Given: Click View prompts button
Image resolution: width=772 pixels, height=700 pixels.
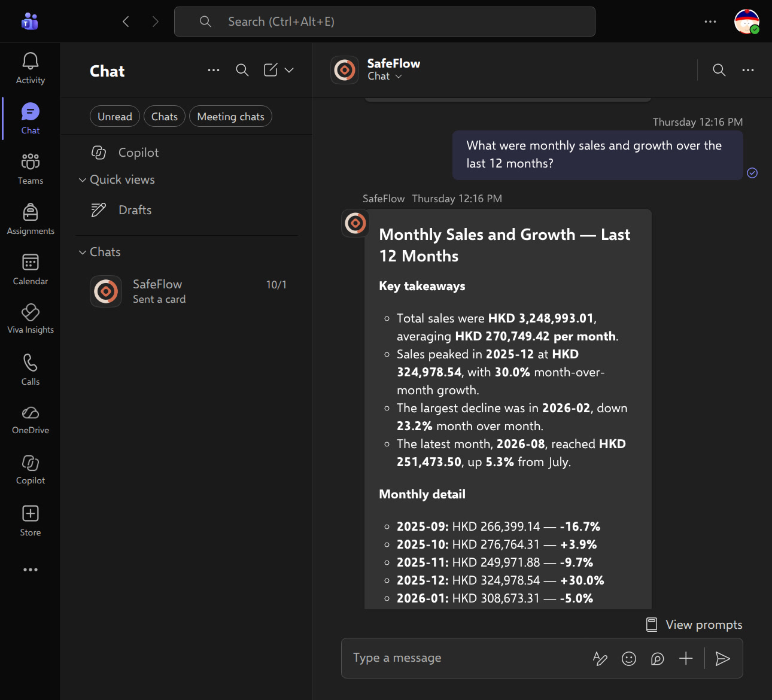Looking at the screenshot, I should point(694,625).
